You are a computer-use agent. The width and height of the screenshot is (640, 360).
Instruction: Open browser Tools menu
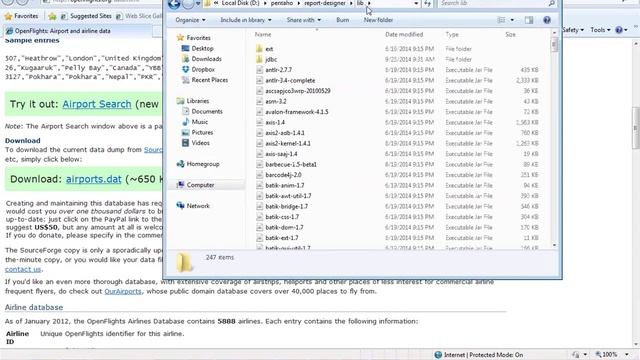600,30
